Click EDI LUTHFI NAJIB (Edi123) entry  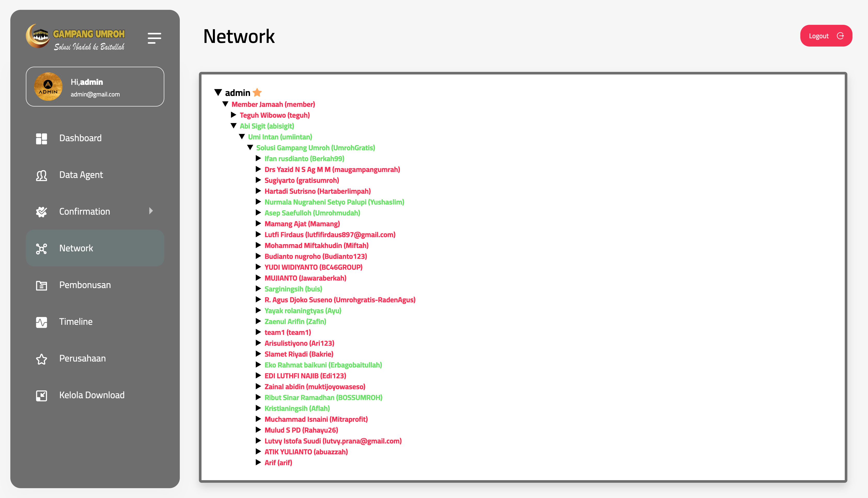[305, 376]
